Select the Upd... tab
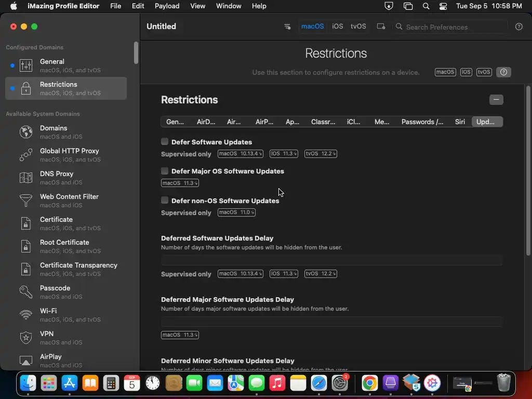532x399 pixels. tap(487, 122)
